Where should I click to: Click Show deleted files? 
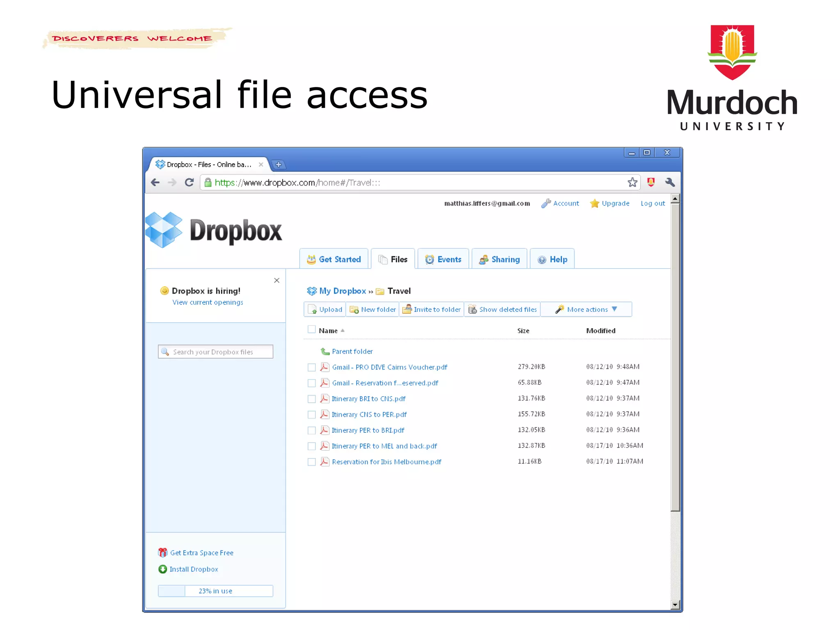click(x=502, y=309)
